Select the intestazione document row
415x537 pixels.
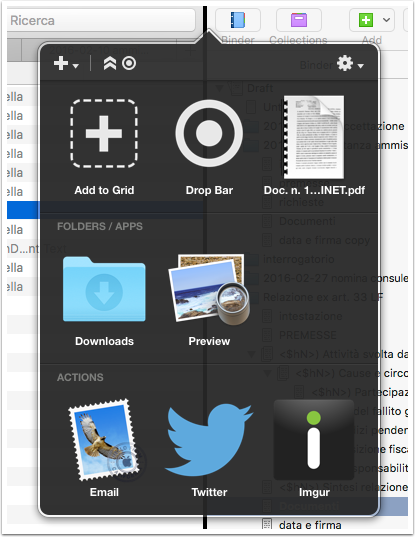pyautogui.click(x=311, y=316)
